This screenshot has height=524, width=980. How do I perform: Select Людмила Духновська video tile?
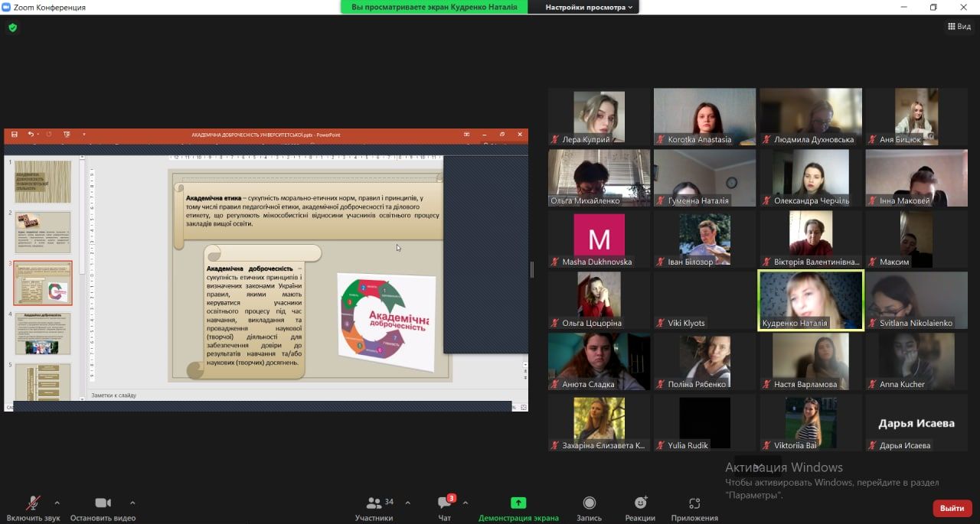(x=811, y=116)
